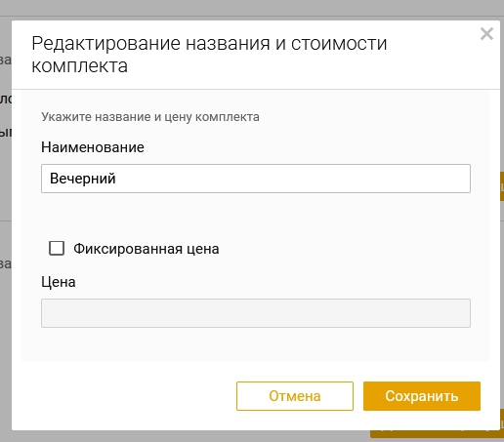Click the dialog title Редактирование названия и стоимости комплекта
504x442 pixels.
click(x=209, y=55)
